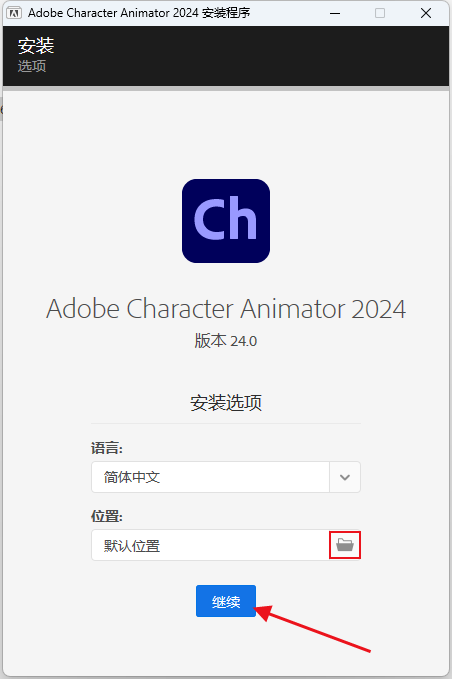Click the divider line under 安装选项
Image resolution: width=452 pixels, height=679 pixels.
(x=226, y=423)
